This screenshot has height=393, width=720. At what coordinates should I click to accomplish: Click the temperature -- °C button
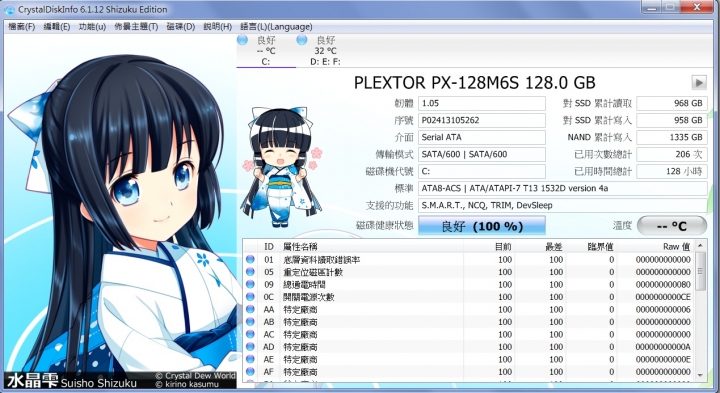pos(671,226)
